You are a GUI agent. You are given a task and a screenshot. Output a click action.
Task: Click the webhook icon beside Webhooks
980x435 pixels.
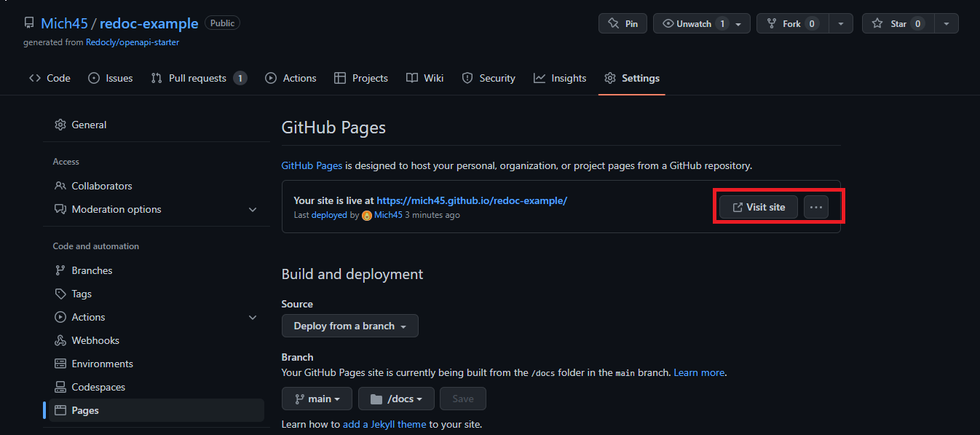pos(60,340)
